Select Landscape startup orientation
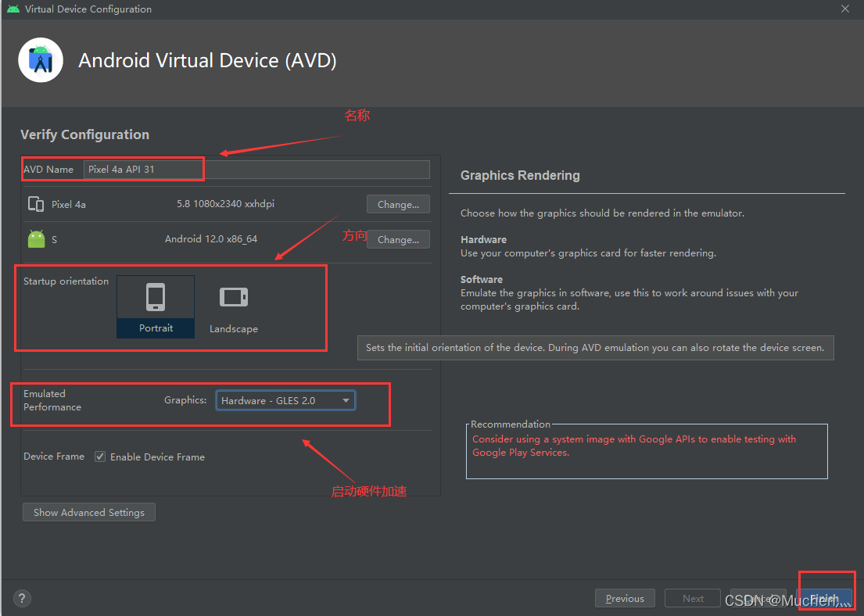The height and width of the screenshot is (616, 864). 234,307
